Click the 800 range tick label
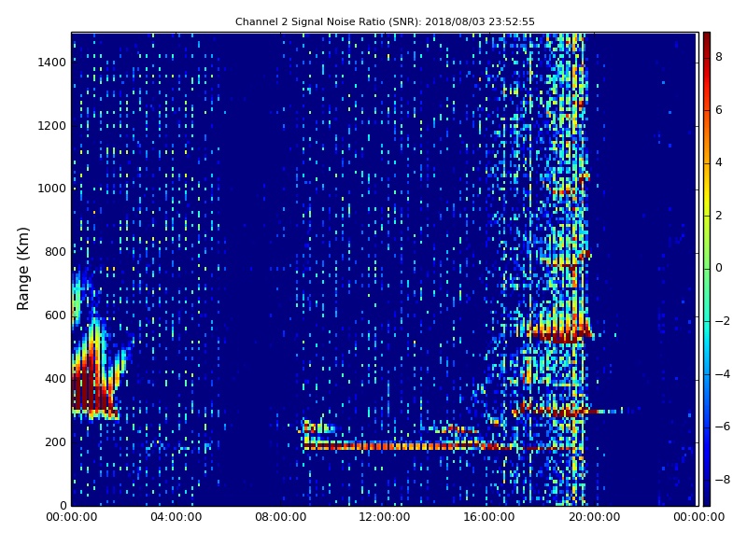The width and height of the screenshot is (747, 560). point(55,252)
